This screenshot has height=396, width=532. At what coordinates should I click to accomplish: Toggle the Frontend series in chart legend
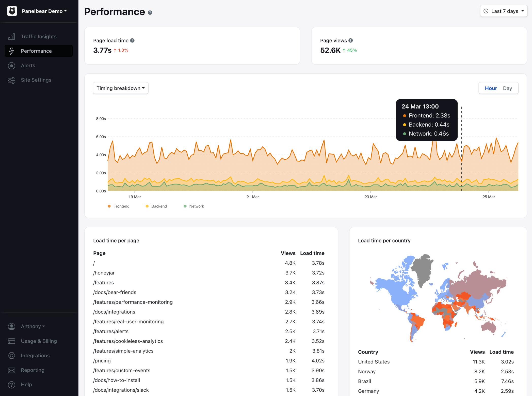[119, 206]
